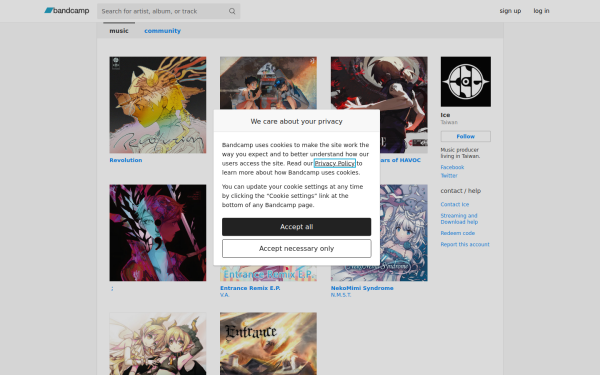Viewport: 600px width, 375px height.
Task: Open the log in link
Action: [541, 11]
